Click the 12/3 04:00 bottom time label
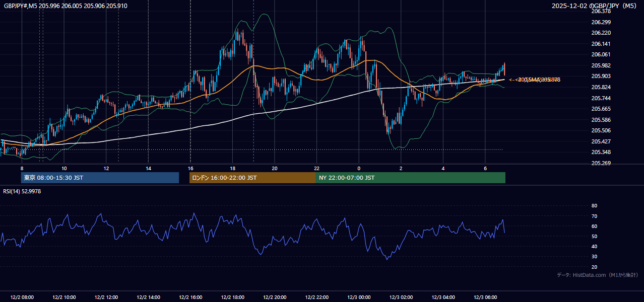Viewport: 644px width, 302px height. pos(443,297)
